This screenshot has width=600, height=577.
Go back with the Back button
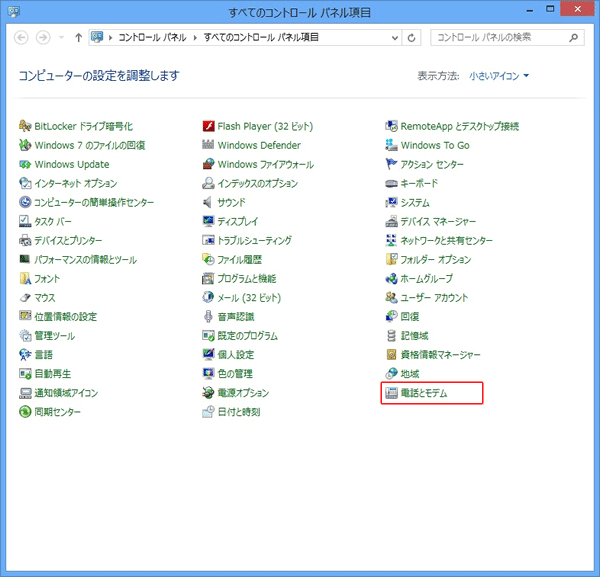pos(21,37)
